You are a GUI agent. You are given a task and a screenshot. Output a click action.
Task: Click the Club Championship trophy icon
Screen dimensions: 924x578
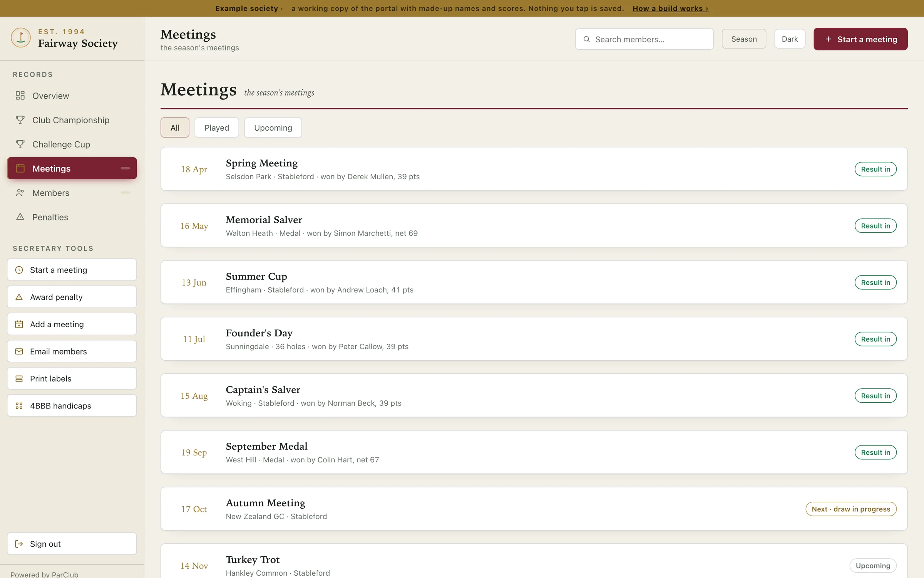coord(20,120)
